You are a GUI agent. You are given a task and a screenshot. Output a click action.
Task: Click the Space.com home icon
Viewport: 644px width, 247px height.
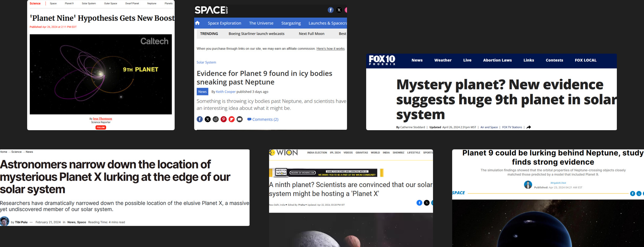198,23
